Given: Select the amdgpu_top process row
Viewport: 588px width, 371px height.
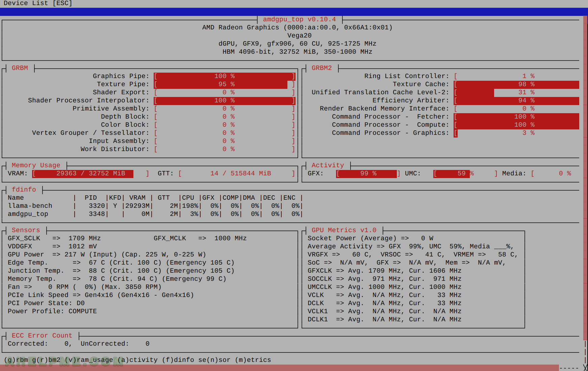Looking at the screenshot, I should click(28, 214).
